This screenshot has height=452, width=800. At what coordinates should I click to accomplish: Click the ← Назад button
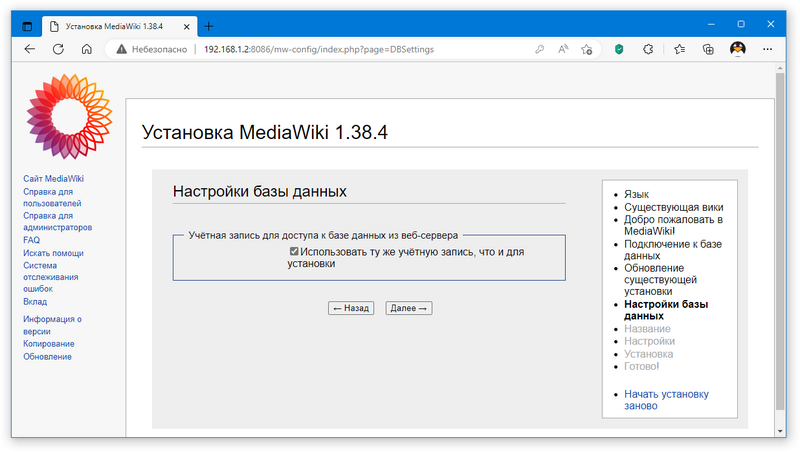coord(351,308)
